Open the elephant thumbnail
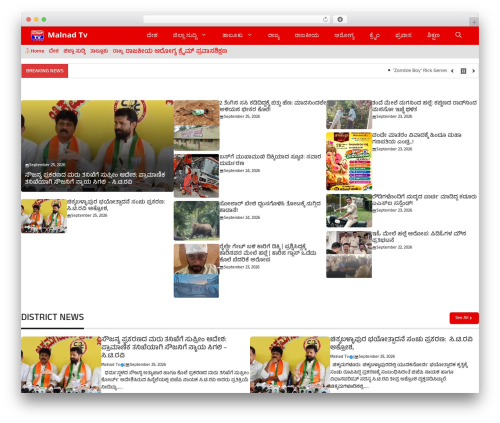 pyautogui.click(x=196, y=221)
